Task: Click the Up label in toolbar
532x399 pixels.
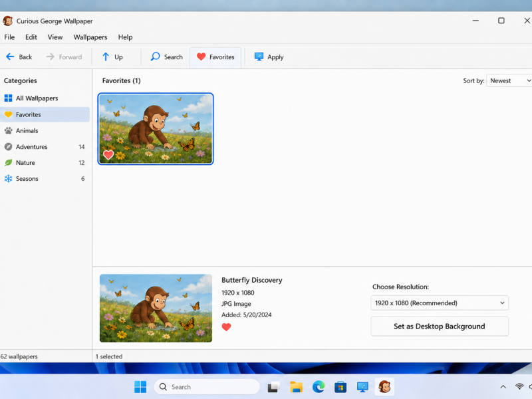Action: pyautogui.click(x=118, y=57)
